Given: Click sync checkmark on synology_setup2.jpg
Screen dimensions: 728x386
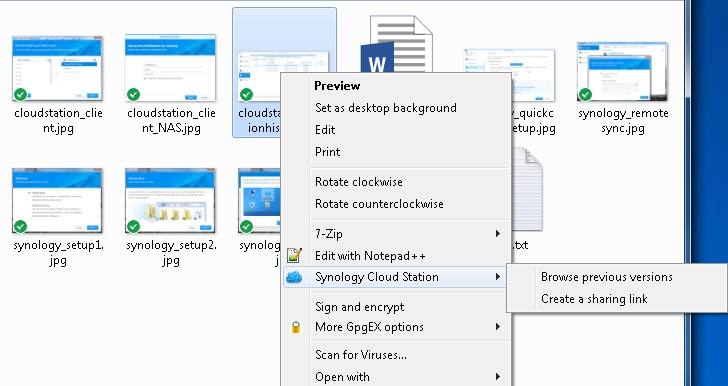Looking at the screenshot, I should pos(133,227).
